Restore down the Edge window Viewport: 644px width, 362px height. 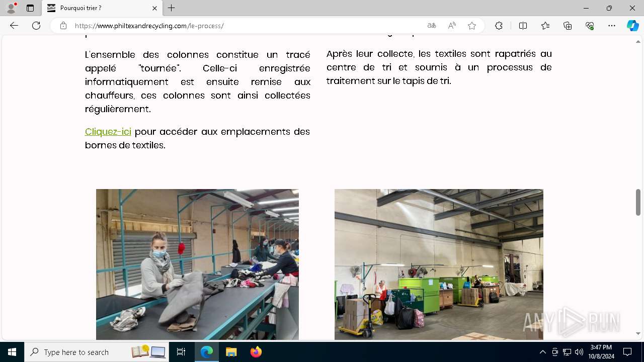609,8
